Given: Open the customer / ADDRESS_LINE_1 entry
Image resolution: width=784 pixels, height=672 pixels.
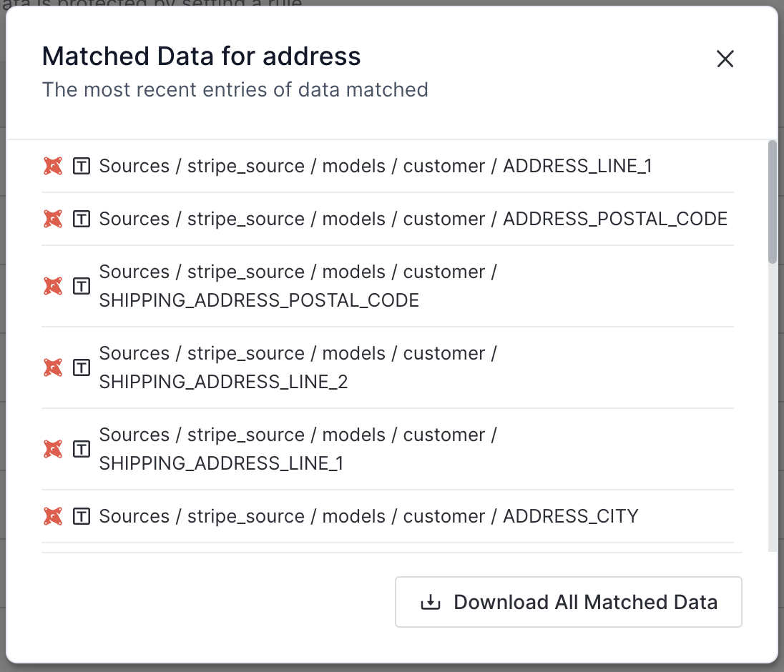Looking at the screenshot, I should [375, 167].
